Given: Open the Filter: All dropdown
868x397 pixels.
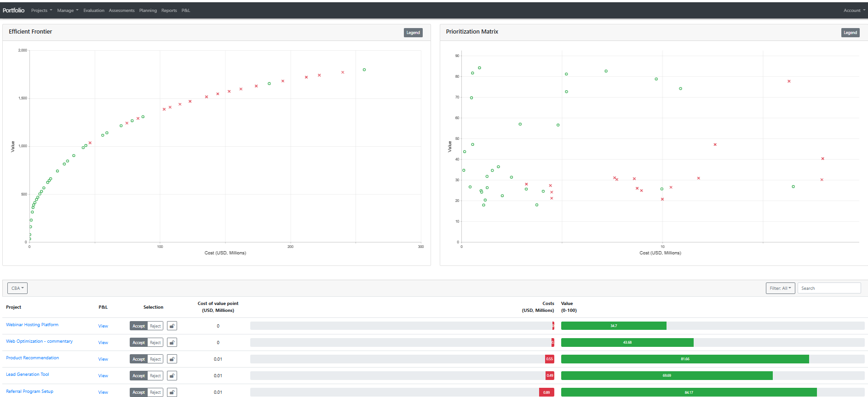Looking at the screenshot, I should 780,288.
